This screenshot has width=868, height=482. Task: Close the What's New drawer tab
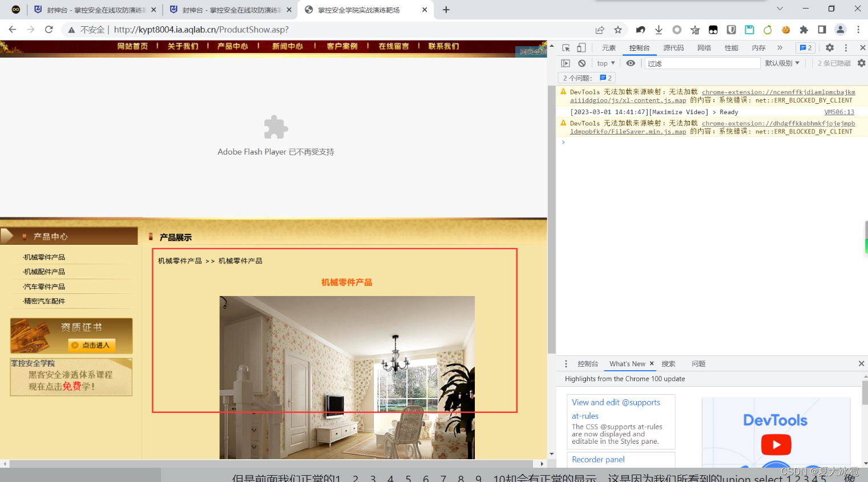click(x=652, y=363)
